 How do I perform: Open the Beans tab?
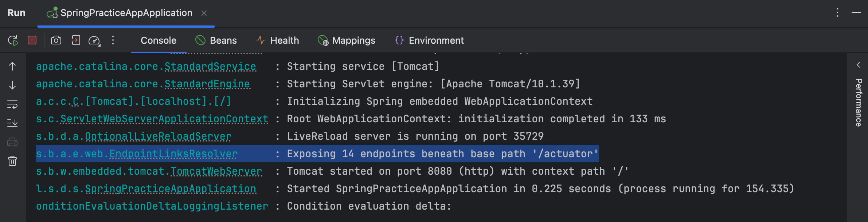216,40
